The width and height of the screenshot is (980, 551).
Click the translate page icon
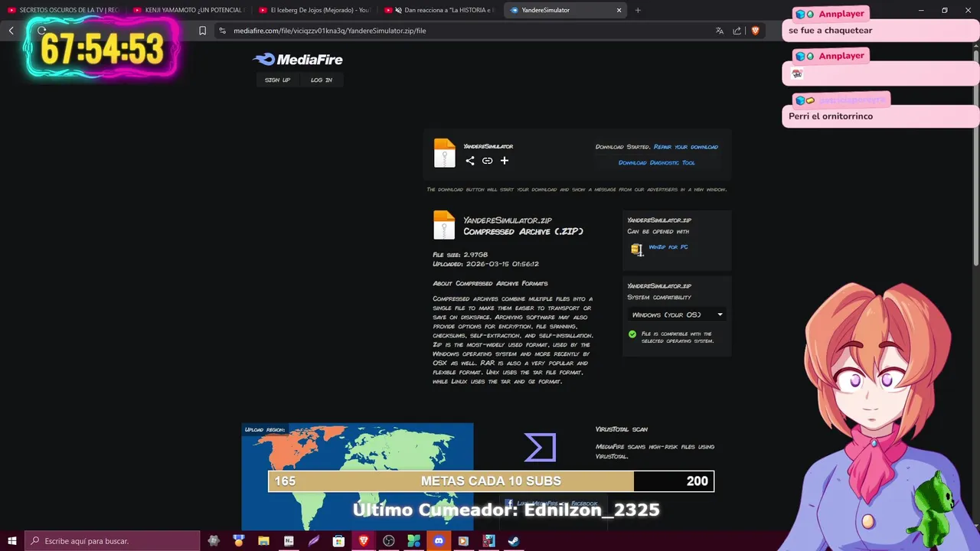720,31
